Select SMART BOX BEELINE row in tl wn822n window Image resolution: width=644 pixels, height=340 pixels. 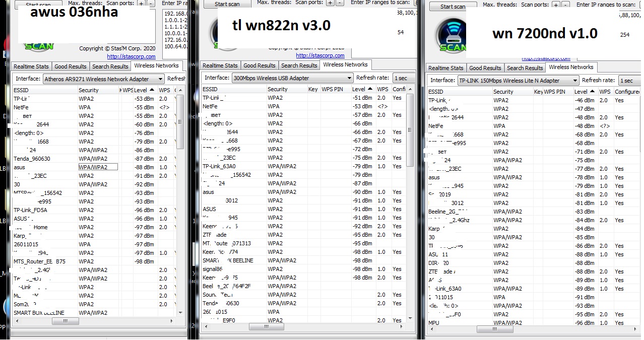(304, 260)
